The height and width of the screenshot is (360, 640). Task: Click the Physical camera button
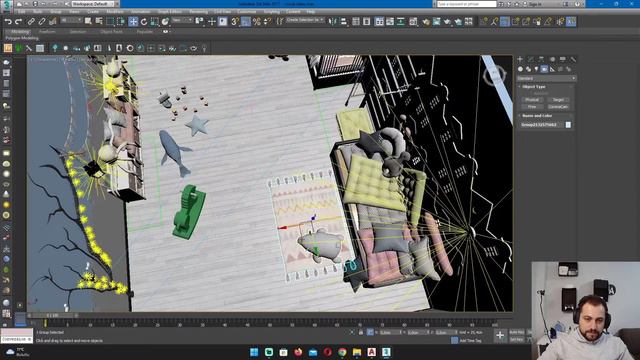click(x=532, y=100)
